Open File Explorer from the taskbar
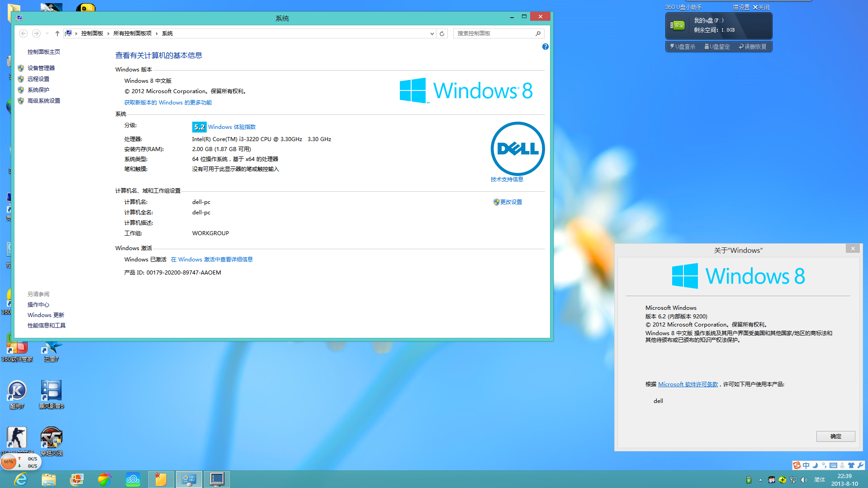This screenshot has width=868, height=488. (49, 479)
